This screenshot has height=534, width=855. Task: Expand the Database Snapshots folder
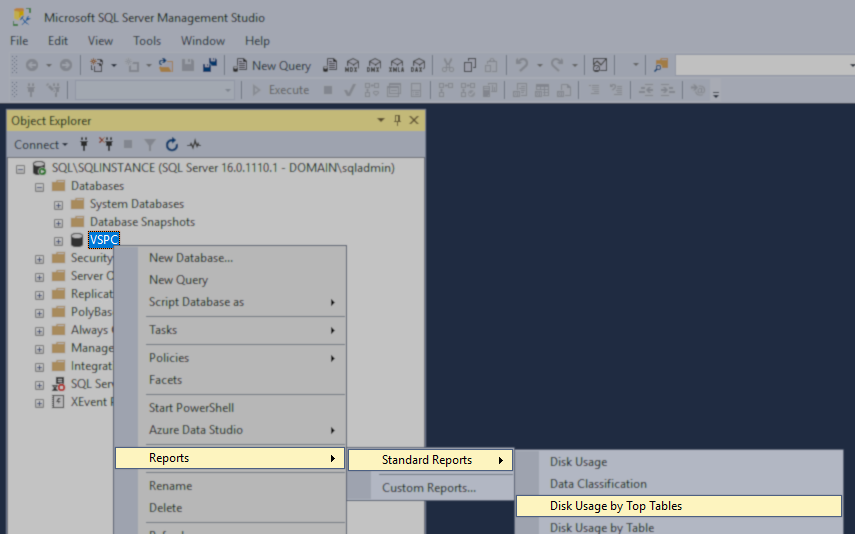pyautogui.click(x=58, y=223)
